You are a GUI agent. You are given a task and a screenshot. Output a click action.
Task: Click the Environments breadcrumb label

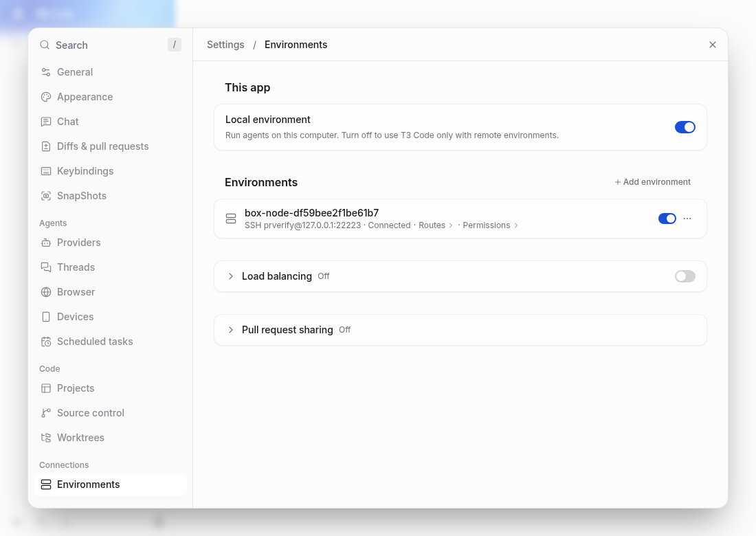296,45
